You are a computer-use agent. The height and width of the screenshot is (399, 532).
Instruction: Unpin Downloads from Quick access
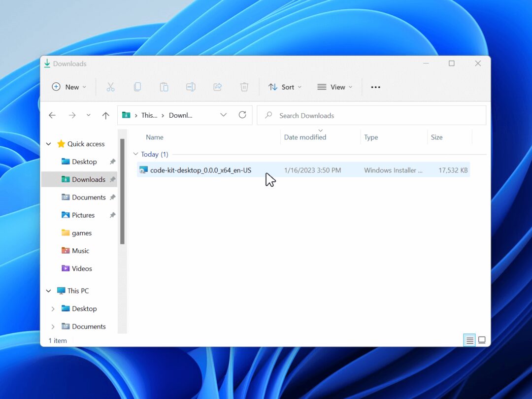[x=113, y=179]
